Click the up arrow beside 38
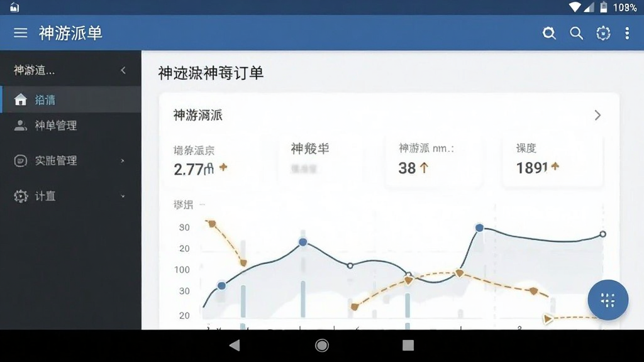 (424, 167)
